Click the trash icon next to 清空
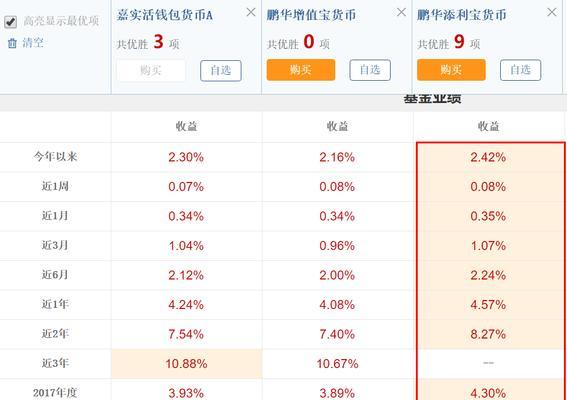 point(12,43)
